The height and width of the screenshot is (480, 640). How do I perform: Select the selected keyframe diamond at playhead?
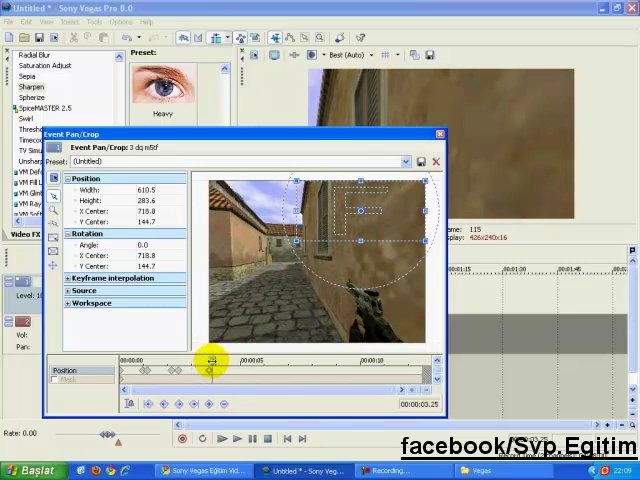click(209, 370)
